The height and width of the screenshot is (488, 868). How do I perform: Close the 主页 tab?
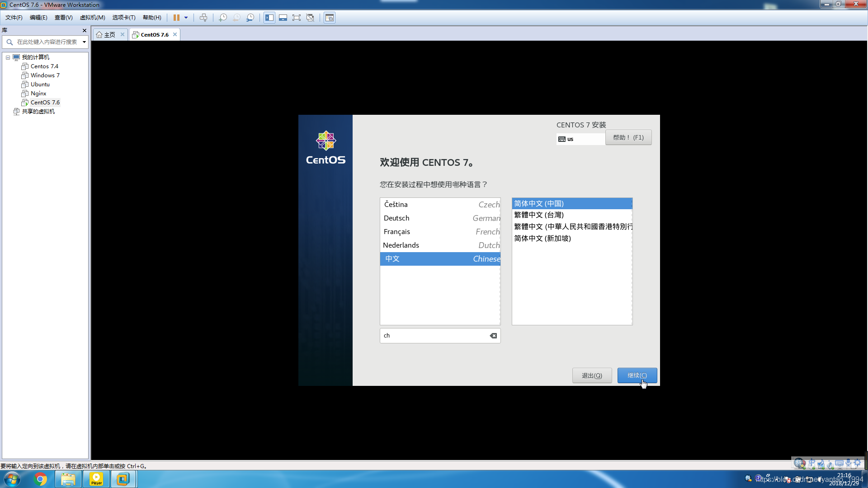tap(123, 34)
